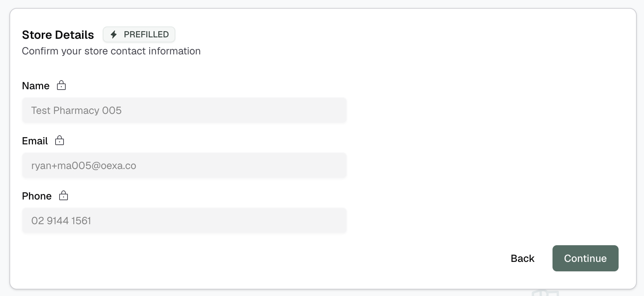644x296 pixels.
Task: Click the 'Confirm your store contact information' subtitle
Action: (x=111, y=51)
